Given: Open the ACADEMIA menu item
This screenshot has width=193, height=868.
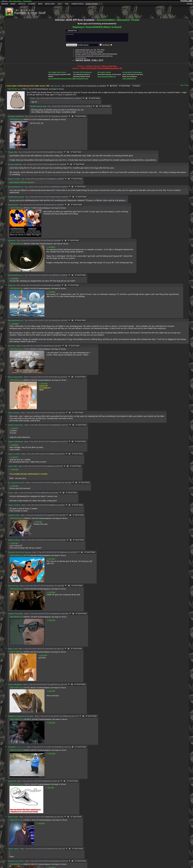Looking at the screenshot, I should [32, 4].
